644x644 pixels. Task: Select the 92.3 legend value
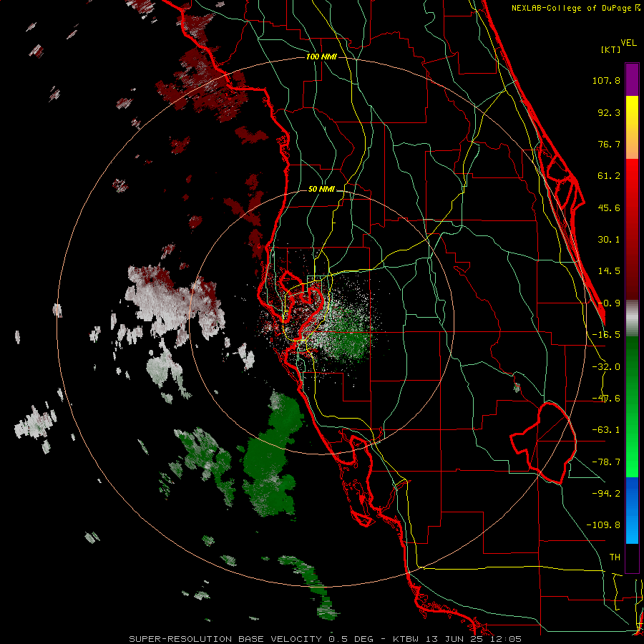point(609,112)
